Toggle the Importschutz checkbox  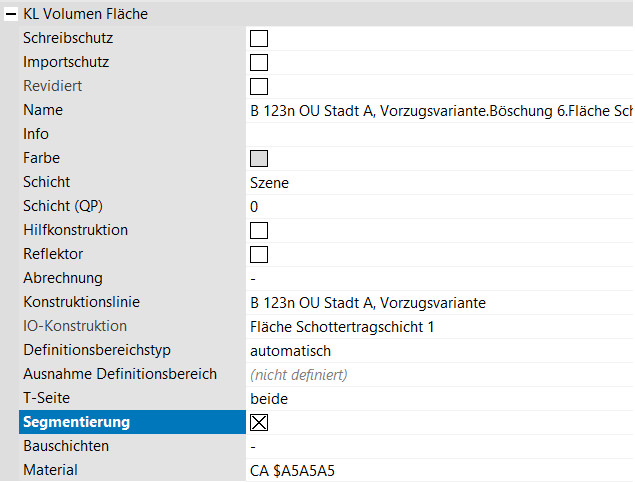click(x=259, y=63)
